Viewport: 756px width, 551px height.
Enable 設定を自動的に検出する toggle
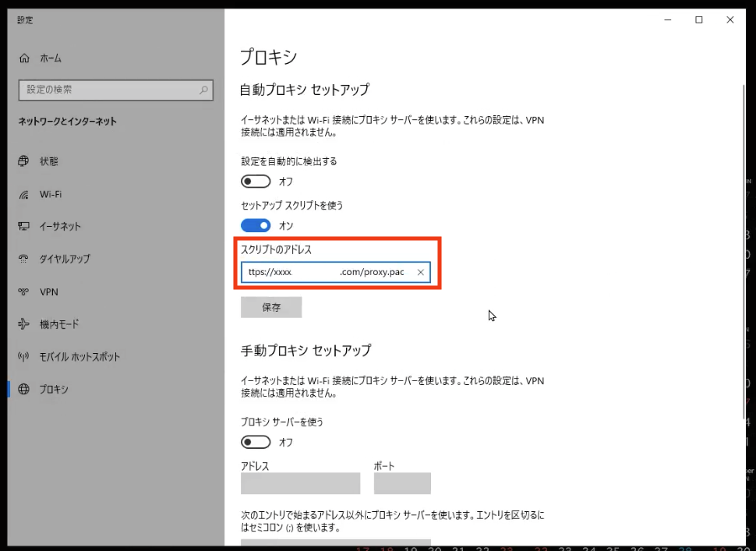(x=256, y=181)
